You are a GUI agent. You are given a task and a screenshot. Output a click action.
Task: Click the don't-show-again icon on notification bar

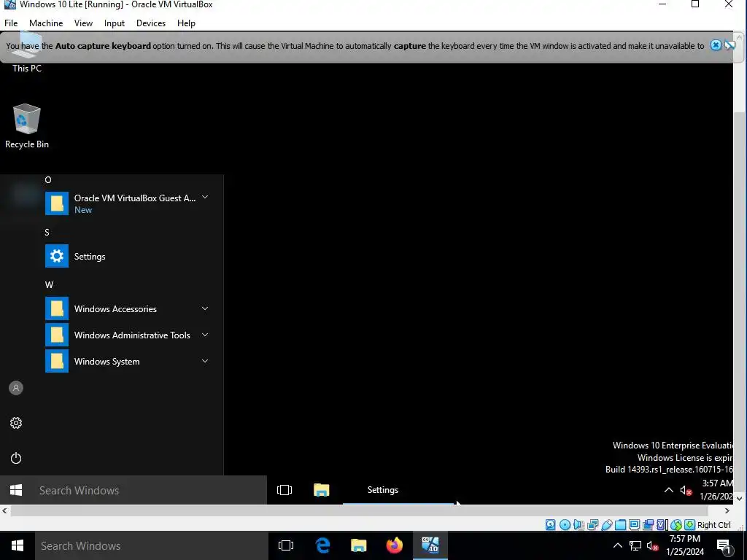click(x=729, y=45)
